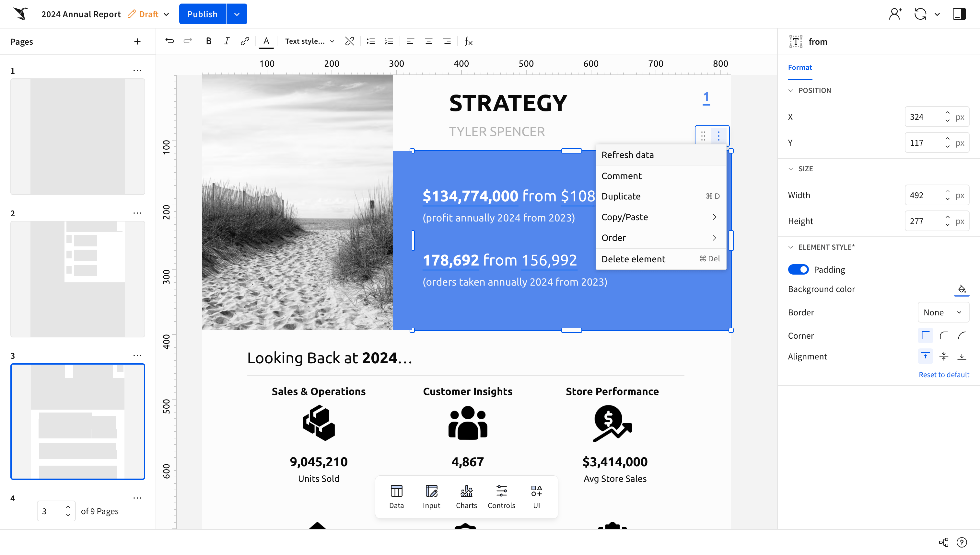Toggle the Padding switch off
Image resolution: width=980 pixels, height=555 pixels.
798,269
